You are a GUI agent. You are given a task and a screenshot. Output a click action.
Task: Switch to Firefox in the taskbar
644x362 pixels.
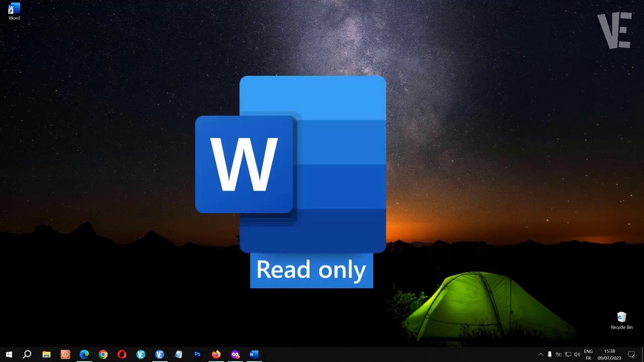click(x=216, y=354)
